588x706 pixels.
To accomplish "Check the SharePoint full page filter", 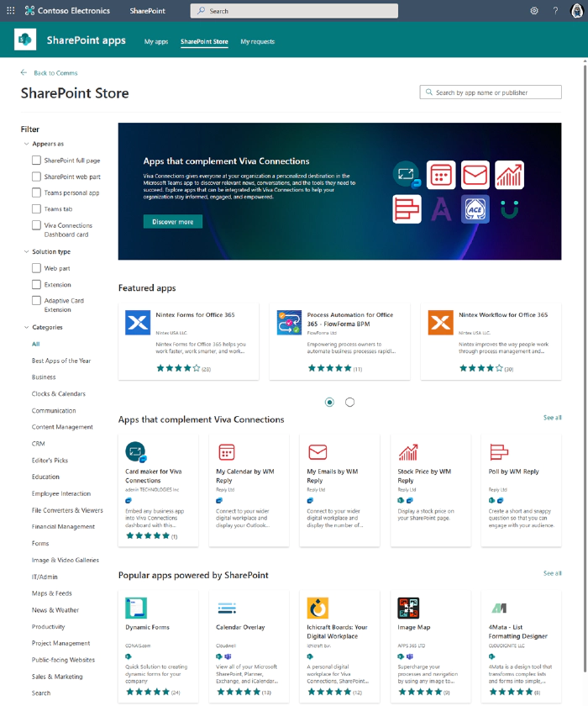I will click(36, 161).
